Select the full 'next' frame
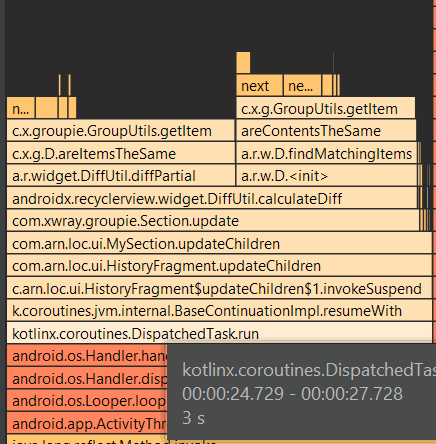The height and width of the screenshot is (444, 436). [259, 86]
